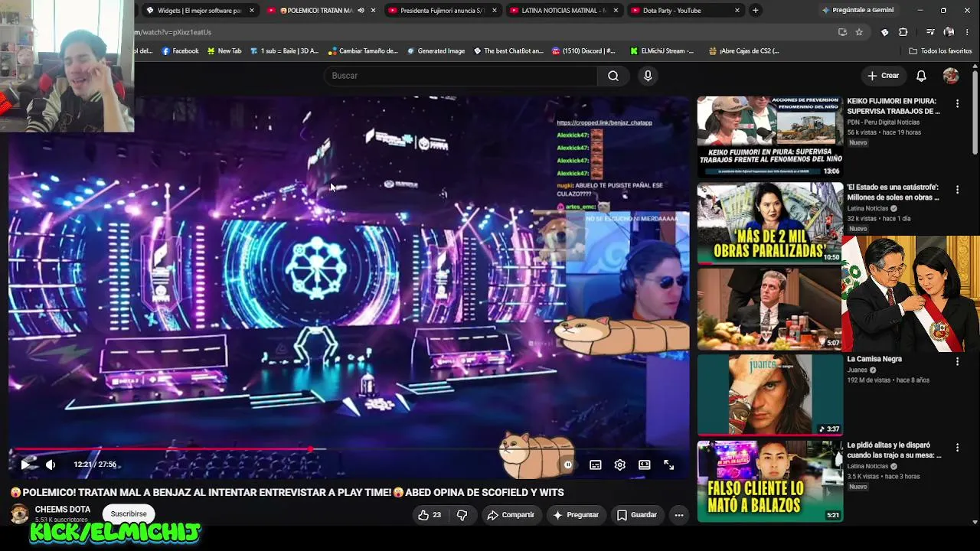
Task: Seek the red video progress bar
Action: (348, 449)
